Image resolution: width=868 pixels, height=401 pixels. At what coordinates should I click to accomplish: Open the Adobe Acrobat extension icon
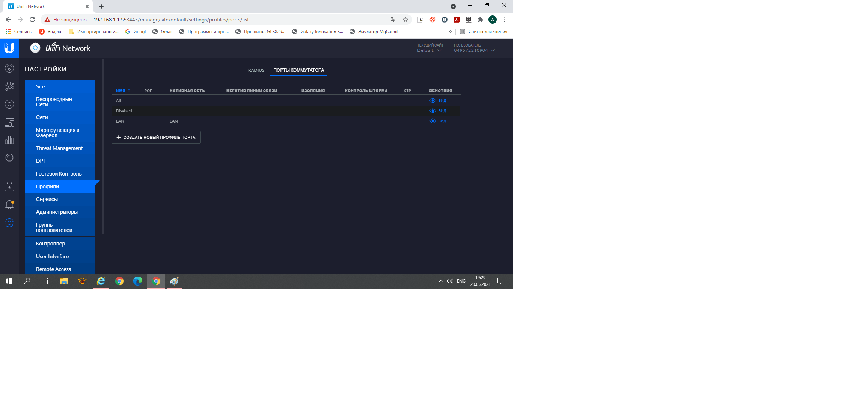point(457,20)
